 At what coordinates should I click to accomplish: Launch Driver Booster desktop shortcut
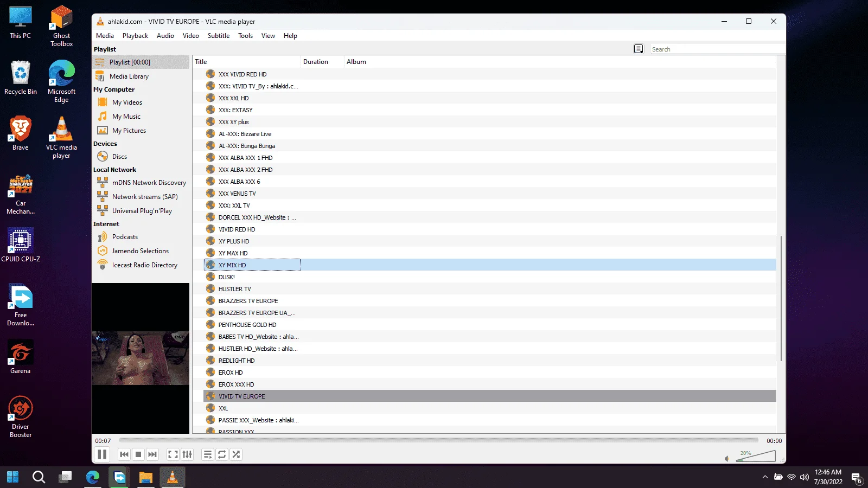click(21, 416)
